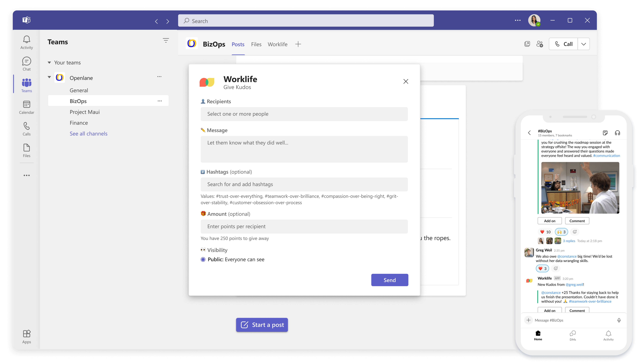
Task: Switch to Chat
Action: [26, 63]
